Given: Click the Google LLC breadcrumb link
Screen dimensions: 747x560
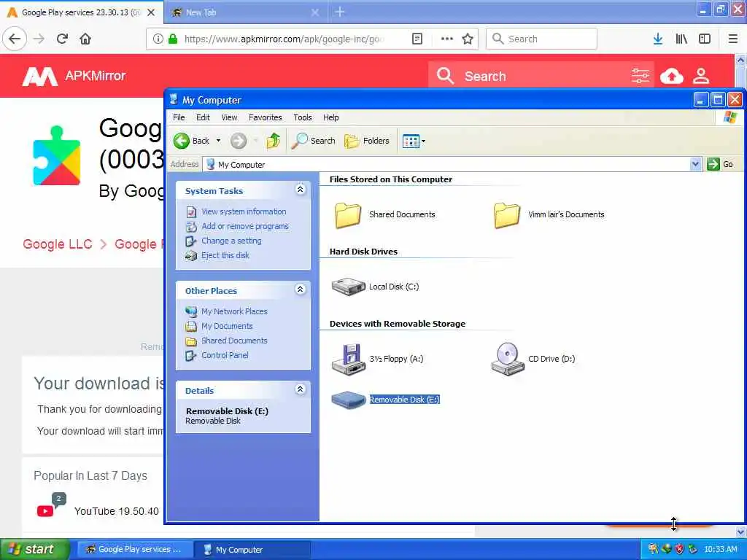Looking at the screenshot, I should 57,244.
